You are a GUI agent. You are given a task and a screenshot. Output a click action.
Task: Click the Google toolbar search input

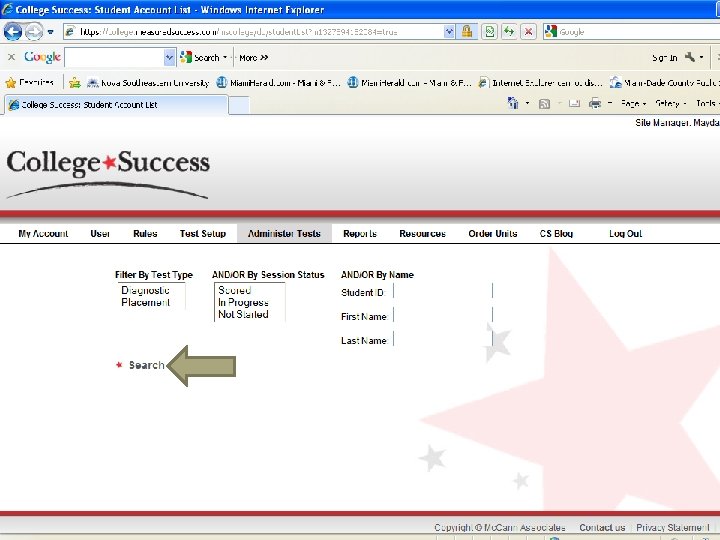tap(114, 57)
